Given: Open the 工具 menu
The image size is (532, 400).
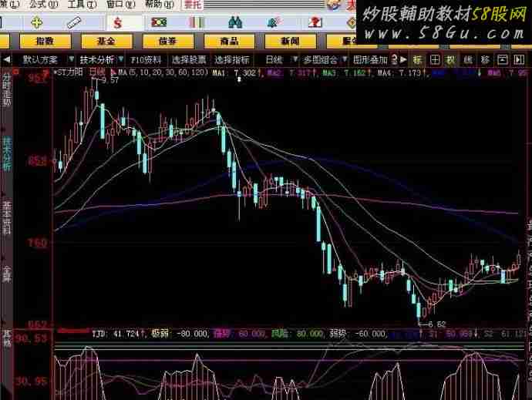Looking at the screenshot, I should (x=76, y=4).
